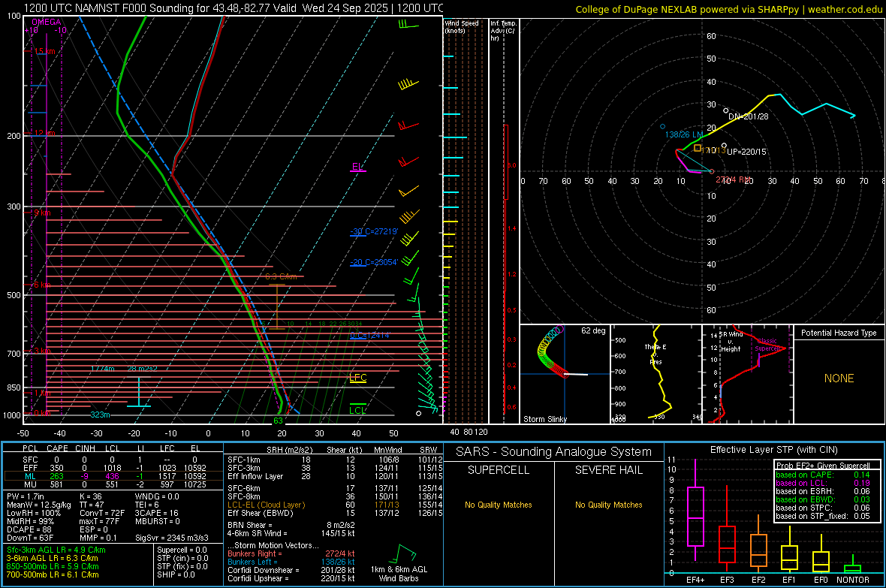Click the SARS - Sounding Analogue System header
The height and width of the screenshot is (588, 886).
[554, 452]
